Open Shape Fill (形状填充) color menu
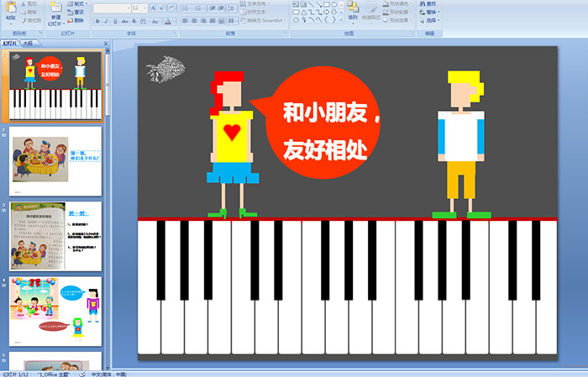588x377 pixels. point(397,3)
